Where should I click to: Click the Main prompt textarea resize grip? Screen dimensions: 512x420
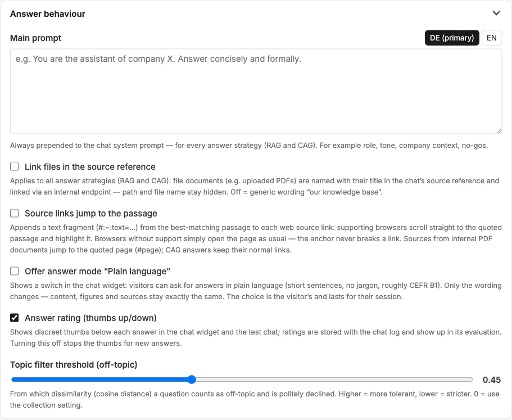pos(499,131)
